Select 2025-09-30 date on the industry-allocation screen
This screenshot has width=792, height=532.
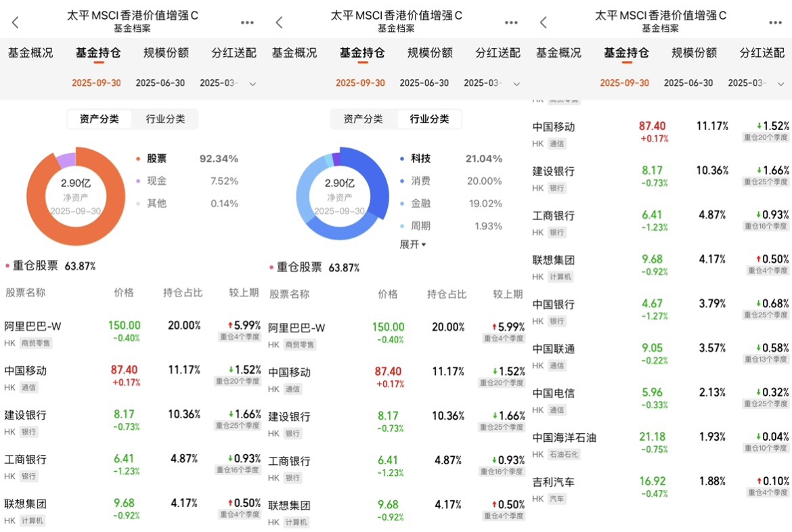pos(361,83)
